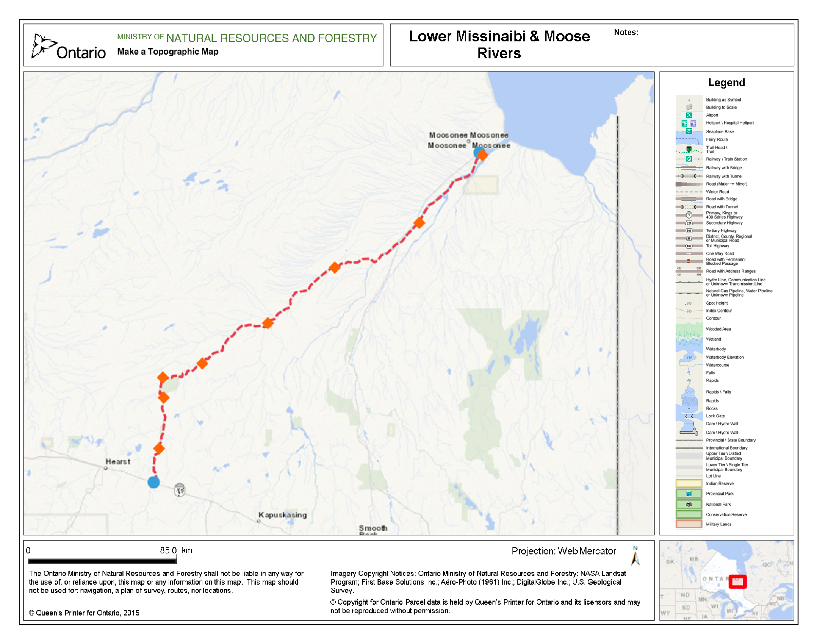
Task: Click the Indian Reserve color swatch
Action: pos(689,483)
